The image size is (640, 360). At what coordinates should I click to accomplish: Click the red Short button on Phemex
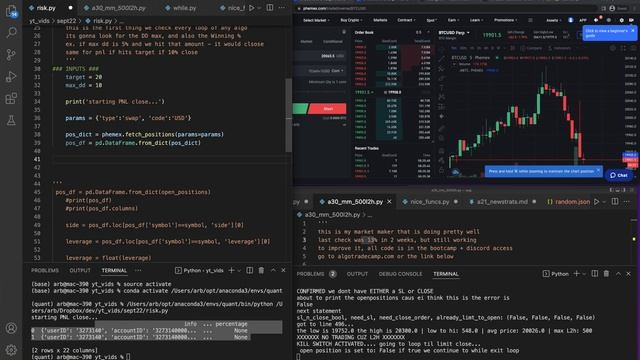328,109
